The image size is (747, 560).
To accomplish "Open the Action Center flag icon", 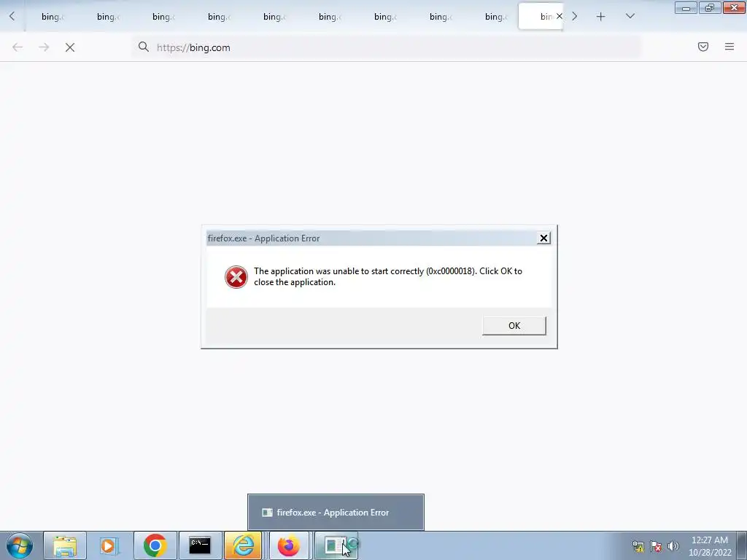I will coord(656,546).
